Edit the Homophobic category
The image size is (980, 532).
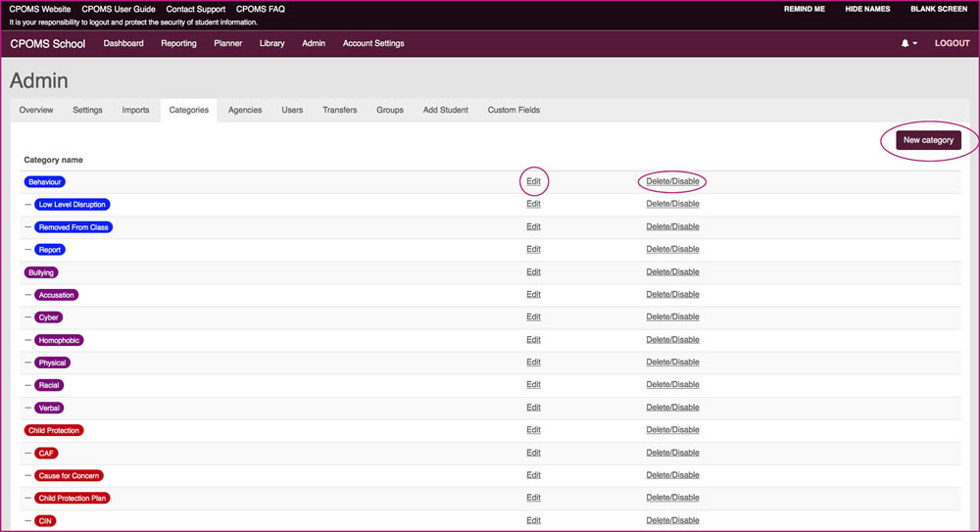click(533, 339)
